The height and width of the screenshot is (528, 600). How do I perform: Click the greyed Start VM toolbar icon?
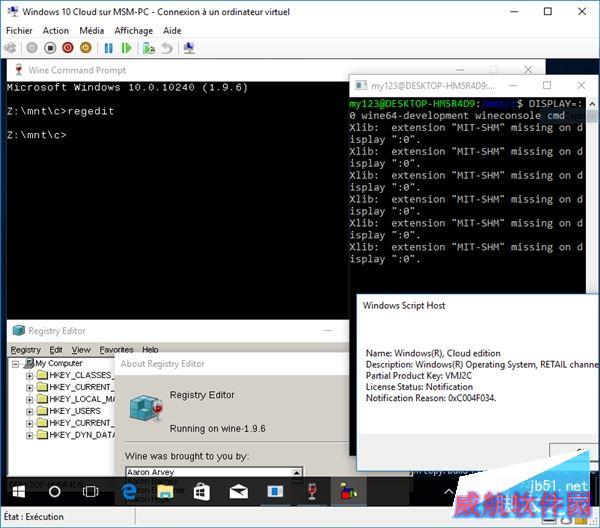pyautogui.click(x=32, y=48)
